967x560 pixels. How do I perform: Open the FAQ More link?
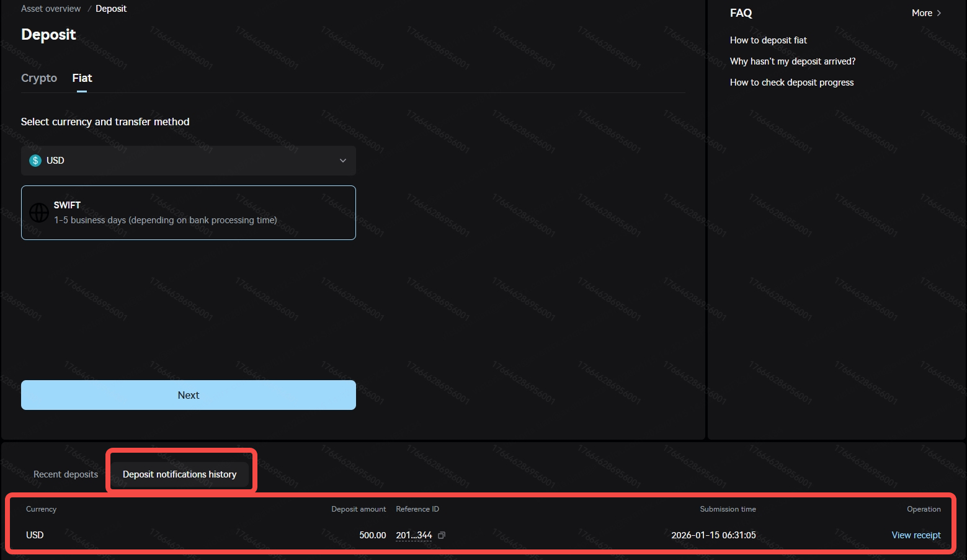pyautogui.click(x=922, y=13)
